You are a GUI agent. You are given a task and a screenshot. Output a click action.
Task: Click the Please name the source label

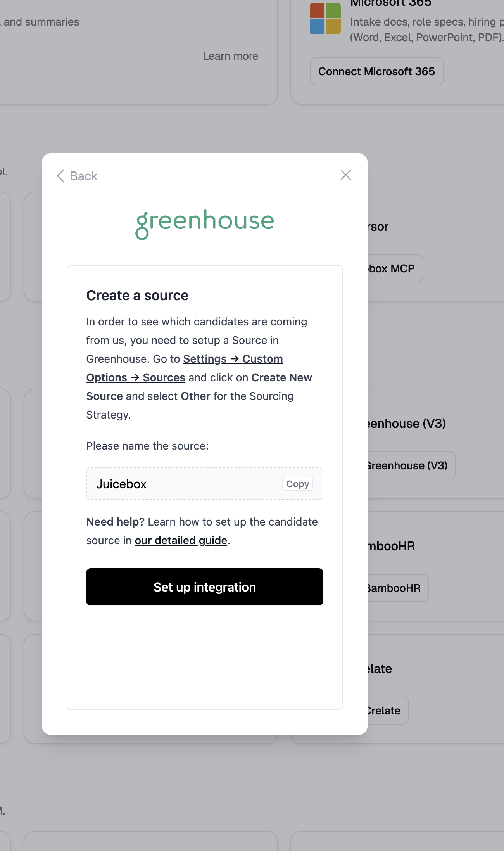(x=147, y=446)
